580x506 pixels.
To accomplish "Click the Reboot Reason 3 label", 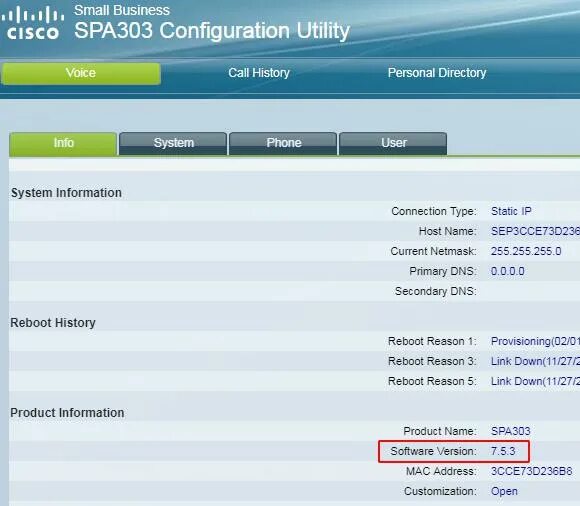I will pyautogui.click(x=432, y=361).
